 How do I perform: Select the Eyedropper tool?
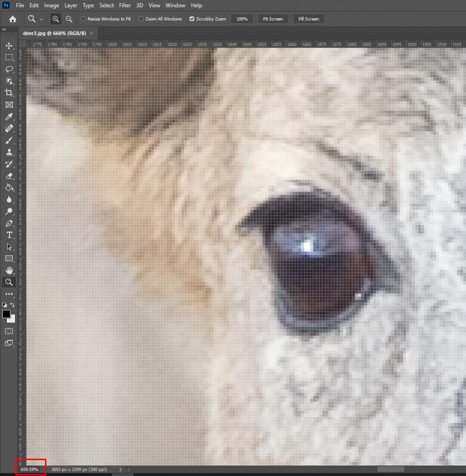[9, 117]
